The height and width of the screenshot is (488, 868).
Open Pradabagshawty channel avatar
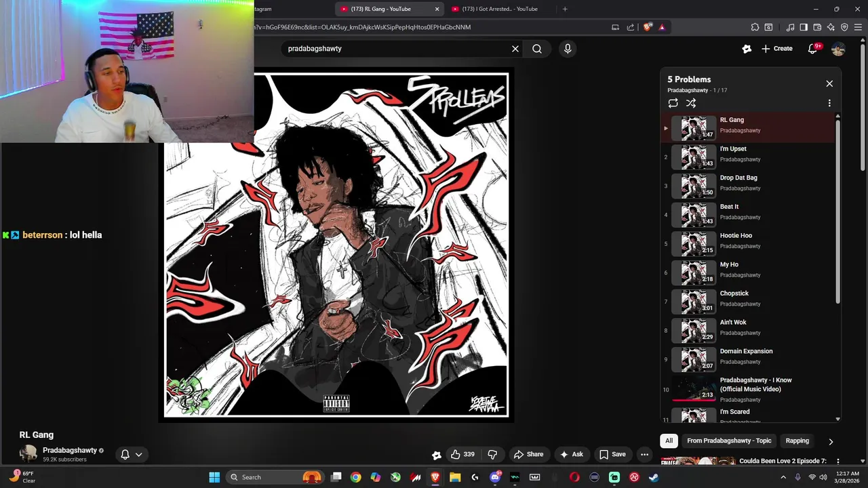pos(28,454)
